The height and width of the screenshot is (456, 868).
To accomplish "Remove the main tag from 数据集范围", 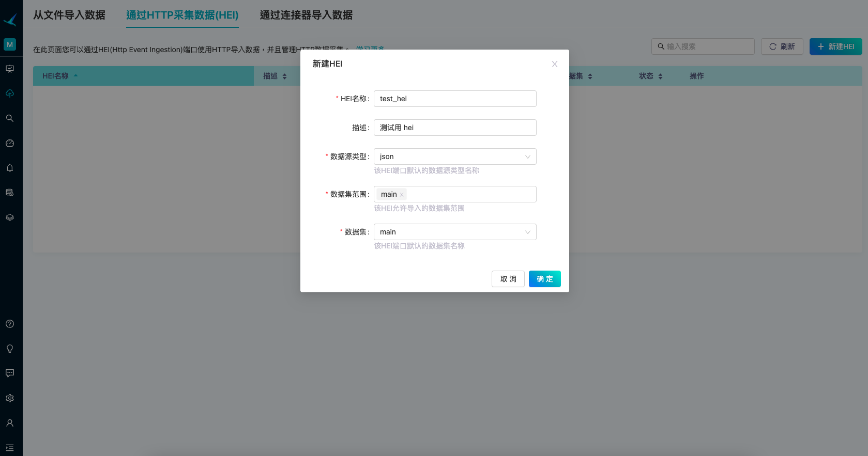I will tap(402, 195).
